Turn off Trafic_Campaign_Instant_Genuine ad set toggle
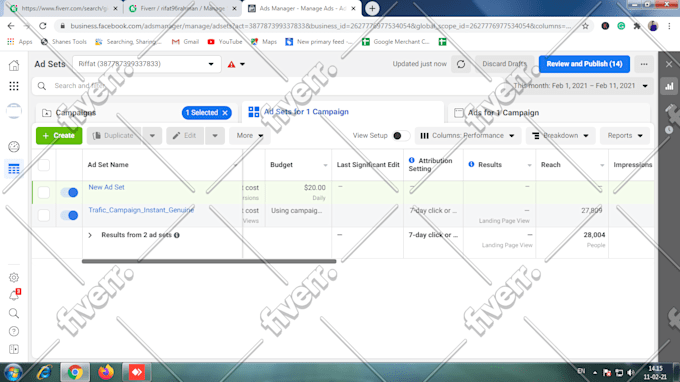This screenshot has height=382, width=680. coord(69,215)
